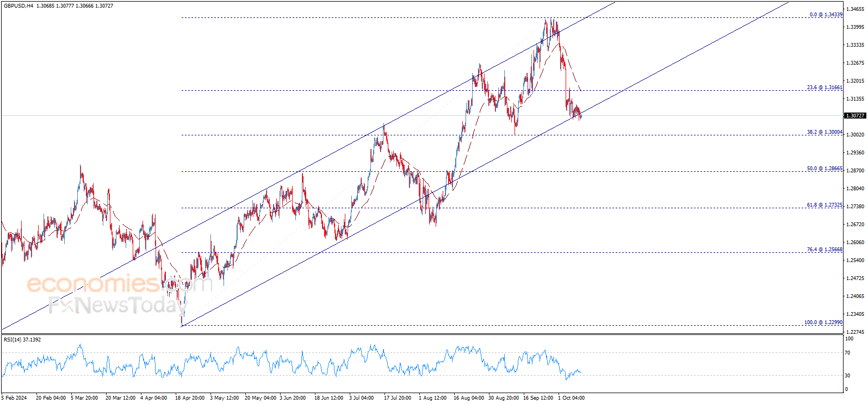
Task: Click the 20 May 04:00 time label
Action: [x=261, y=398]
